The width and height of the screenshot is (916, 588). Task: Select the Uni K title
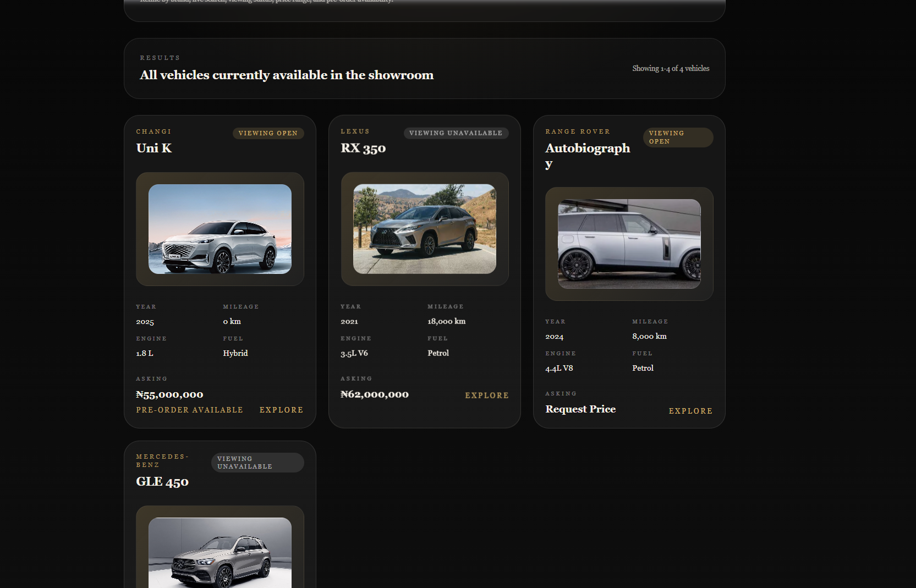coord(154,148)
